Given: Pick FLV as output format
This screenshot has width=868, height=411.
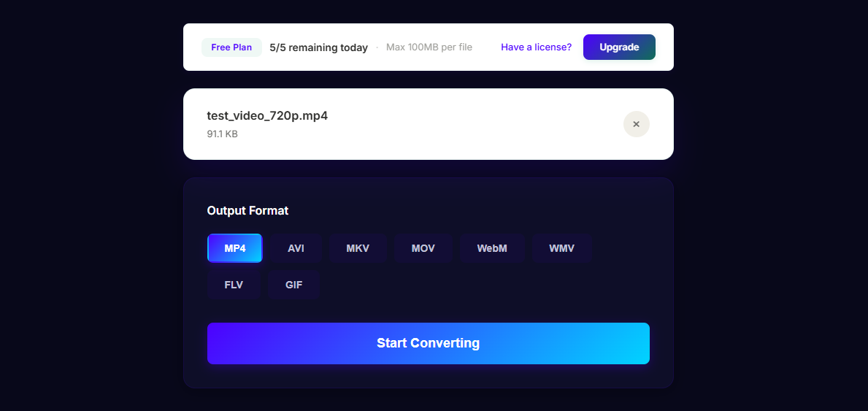Looking at the screenshot, I should pyautogui.click(x=234, y=285).
